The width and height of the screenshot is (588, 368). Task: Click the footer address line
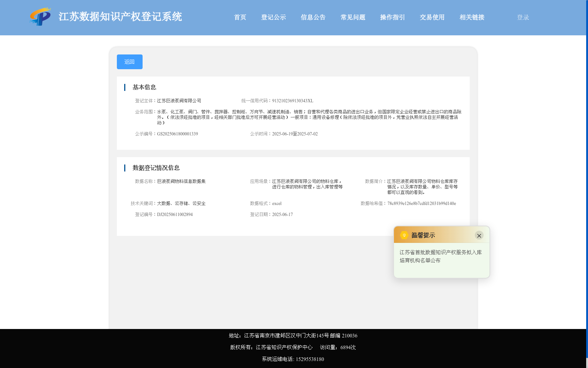pyautogui.click(x=293, y=336)
